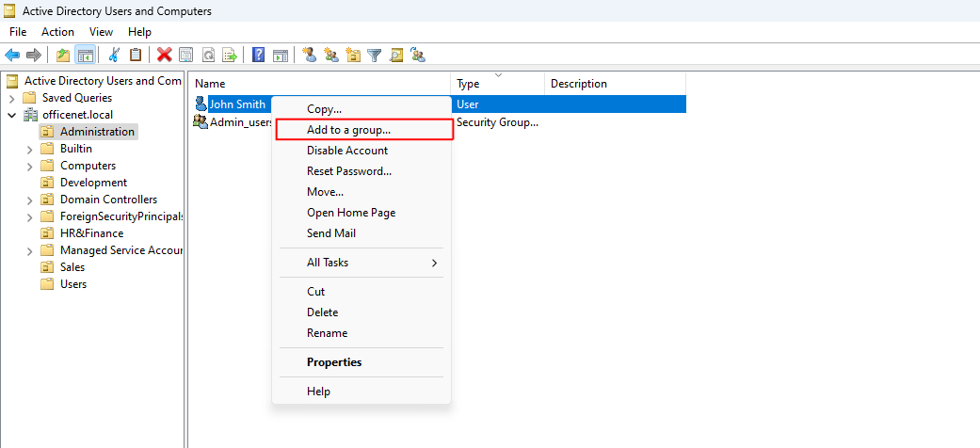
Task: Expand the Saved Queries tree node
Action: (11, 98)
